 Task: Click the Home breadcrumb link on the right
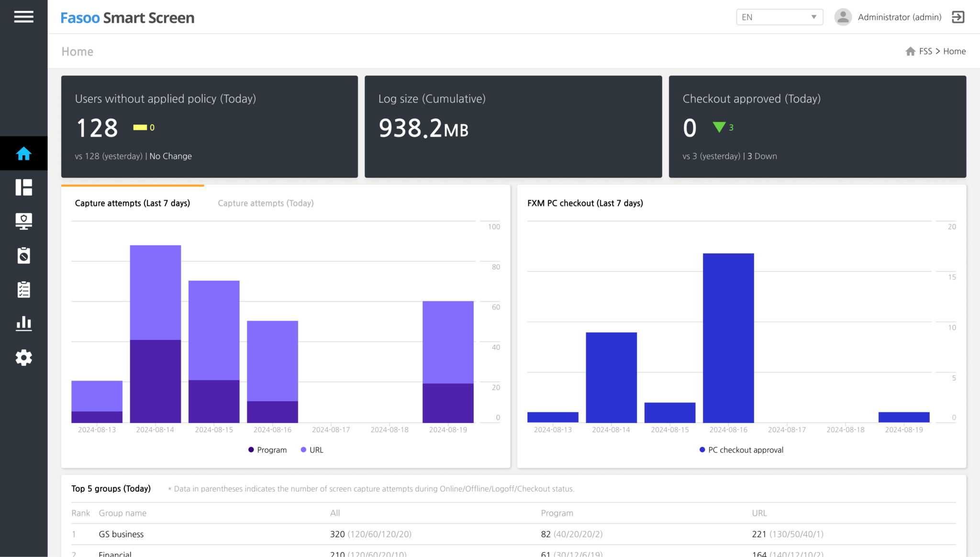pos(955,51)
